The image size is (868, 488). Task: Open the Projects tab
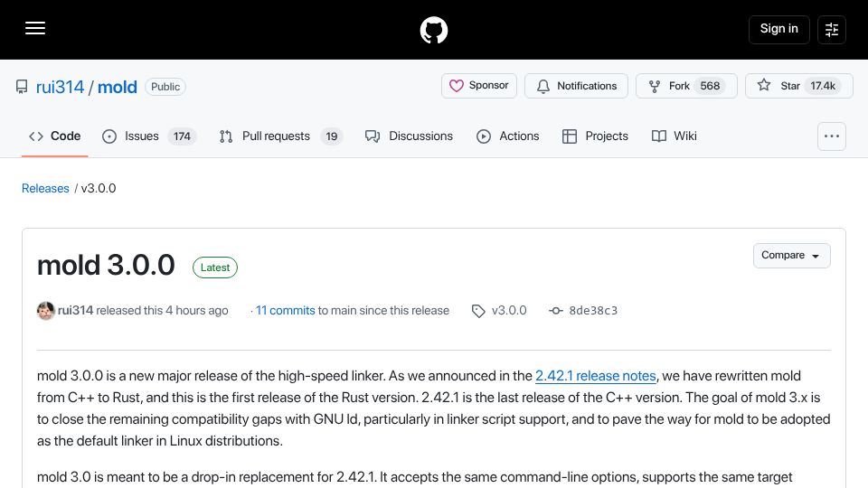pyautogui.click(x=595, y=136)
